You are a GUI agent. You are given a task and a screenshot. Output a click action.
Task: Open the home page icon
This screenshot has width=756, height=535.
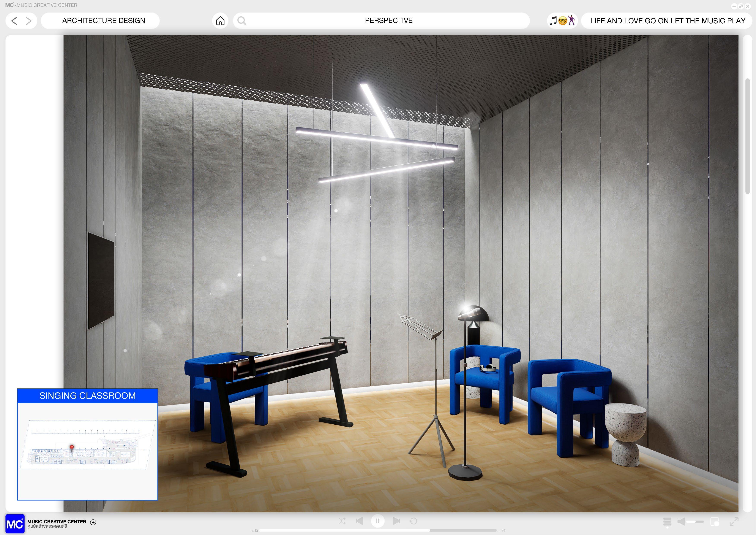click(x=220, y=21)
